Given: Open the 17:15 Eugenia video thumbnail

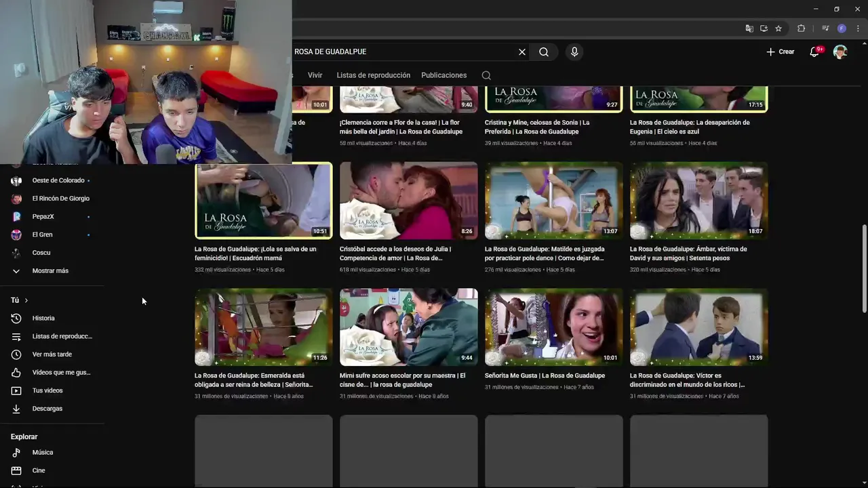Looking at the screenshot, I should click(x=699, y=100).
